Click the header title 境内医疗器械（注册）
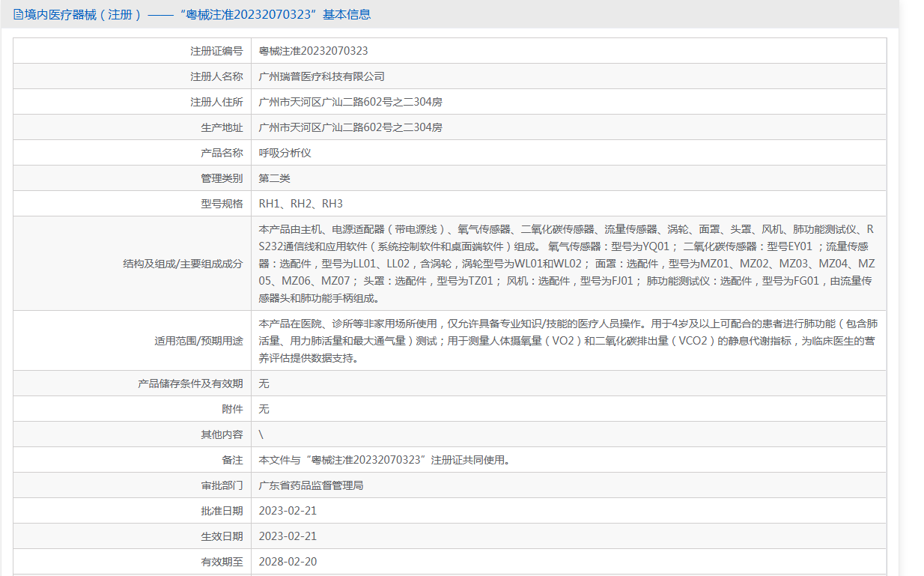Viewport: 924px width, 576px height. tap(83, 14)
